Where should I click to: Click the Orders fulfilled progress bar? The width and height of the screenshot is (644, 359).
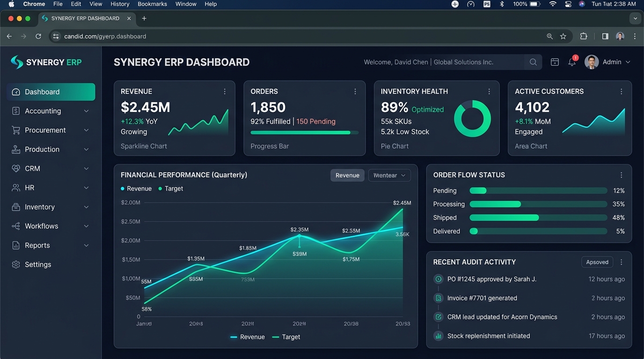[x=305, y=133]
